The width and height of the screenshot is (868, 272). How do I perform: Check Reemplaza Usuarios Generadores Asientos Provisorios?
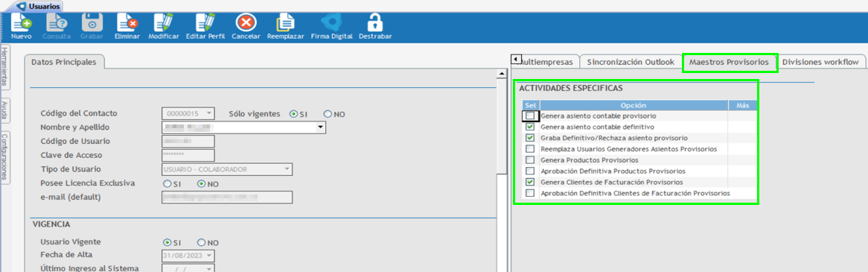tap(530, 148)
